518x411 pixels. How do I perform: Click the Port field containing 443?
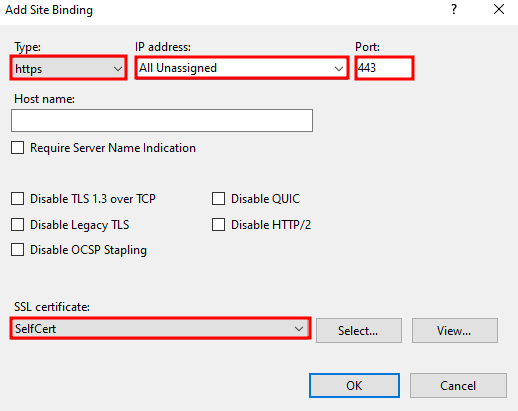pyautogui.click(x=384, y=68)
